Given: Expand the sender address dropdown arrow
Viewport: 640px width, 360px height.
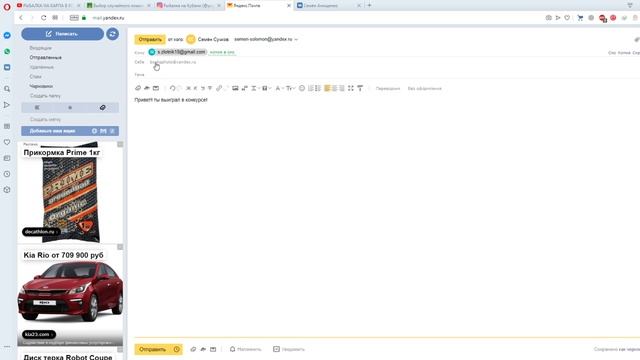Looking at the screenshot, I should click(296, 40).
